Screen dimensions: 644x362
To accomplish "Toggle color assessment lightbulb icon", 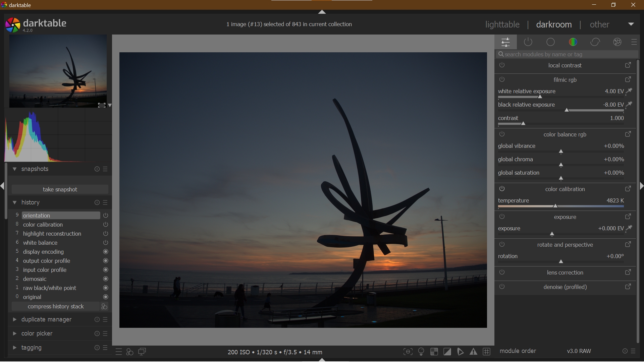I will (421, 352).
